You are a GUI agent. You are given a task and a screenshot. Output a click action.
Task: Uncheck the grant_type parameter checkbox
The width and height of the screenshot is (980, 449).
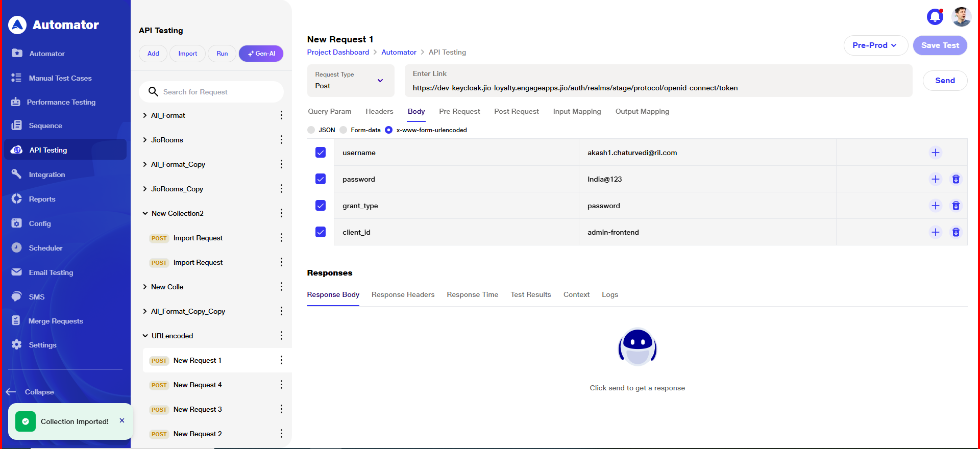tap(321, 206)
